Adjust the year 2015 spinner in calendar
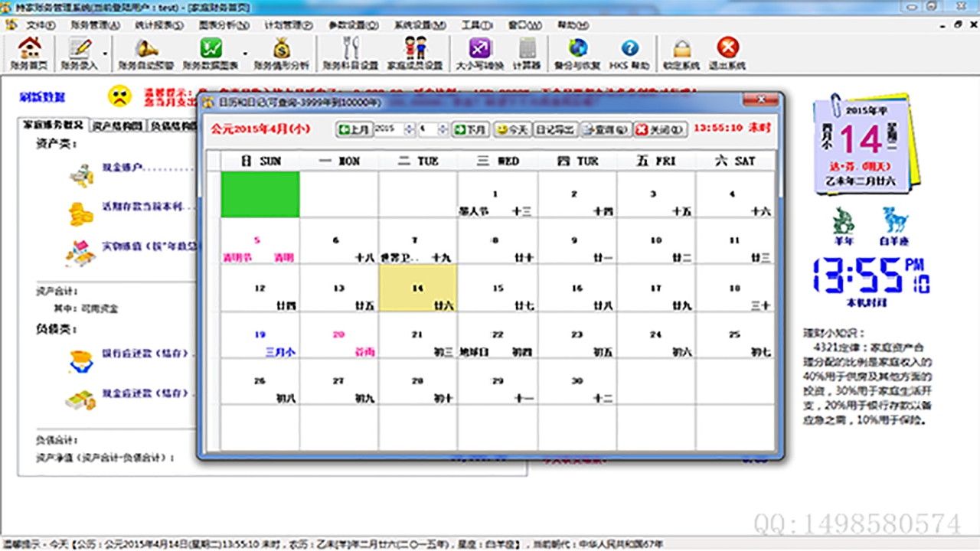Image resolution: width=980 pixels, height=551 pixels. point(409,129)
